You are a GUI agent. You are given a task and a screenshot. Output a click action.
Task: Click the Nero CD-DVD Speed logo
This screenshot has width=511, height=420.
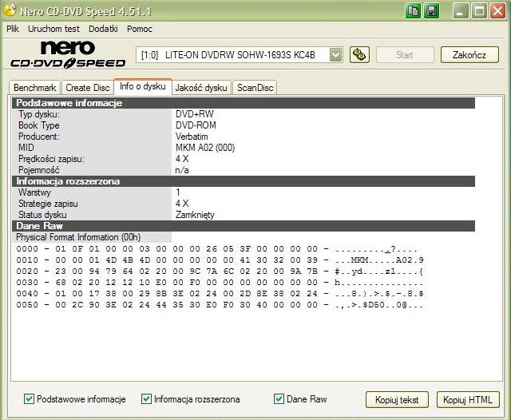(68, 54)
